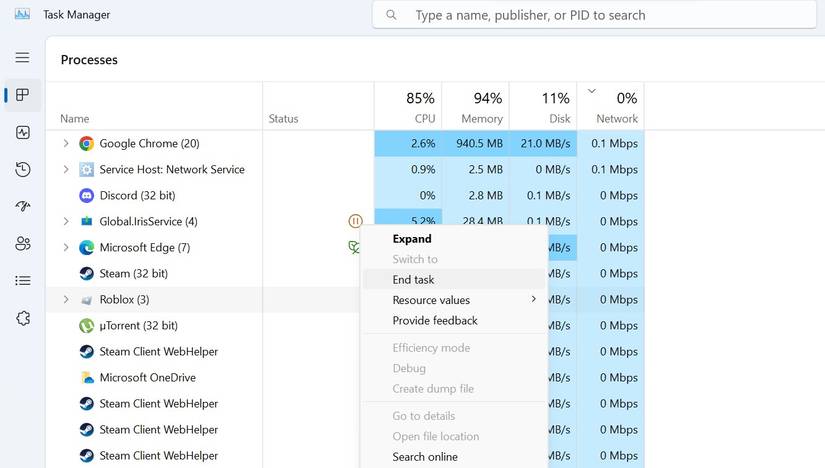Open the Users sidebar icon
The width and height of the screenshot is (825, 468).
click(22, 244)
